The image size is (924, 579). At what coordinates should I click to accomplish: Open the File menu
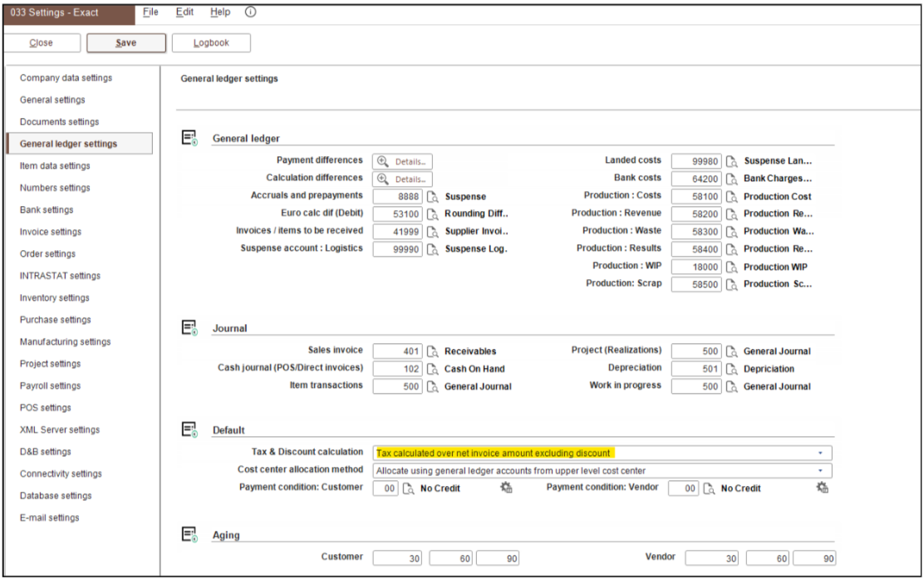pos(150,12)
